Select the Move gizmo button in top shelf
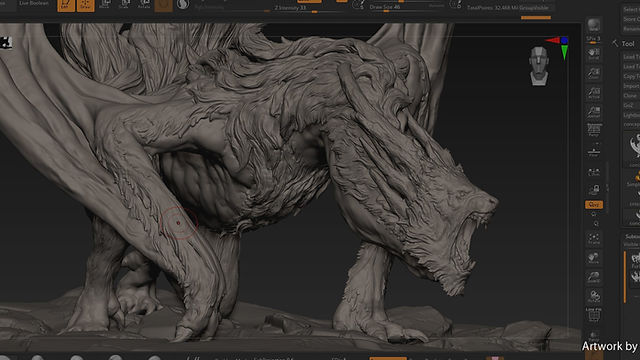640x360 pixels. click(104, 4)
